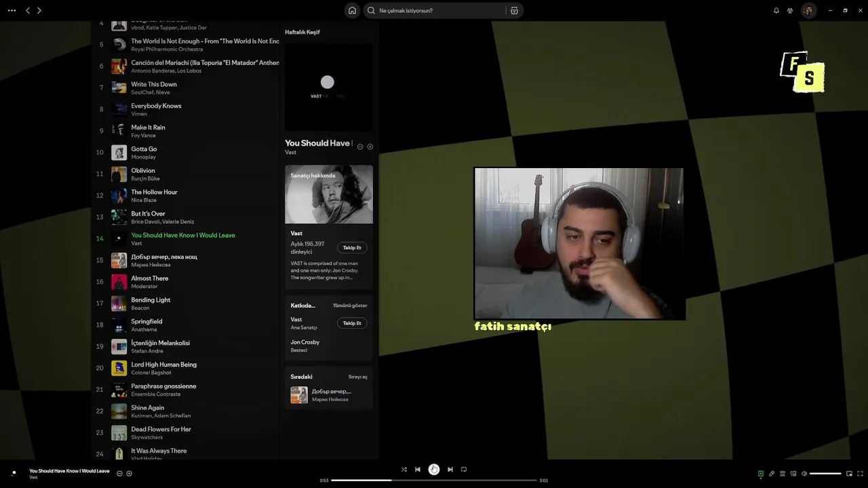Play 'It Was Always There'

coord(159,451)
